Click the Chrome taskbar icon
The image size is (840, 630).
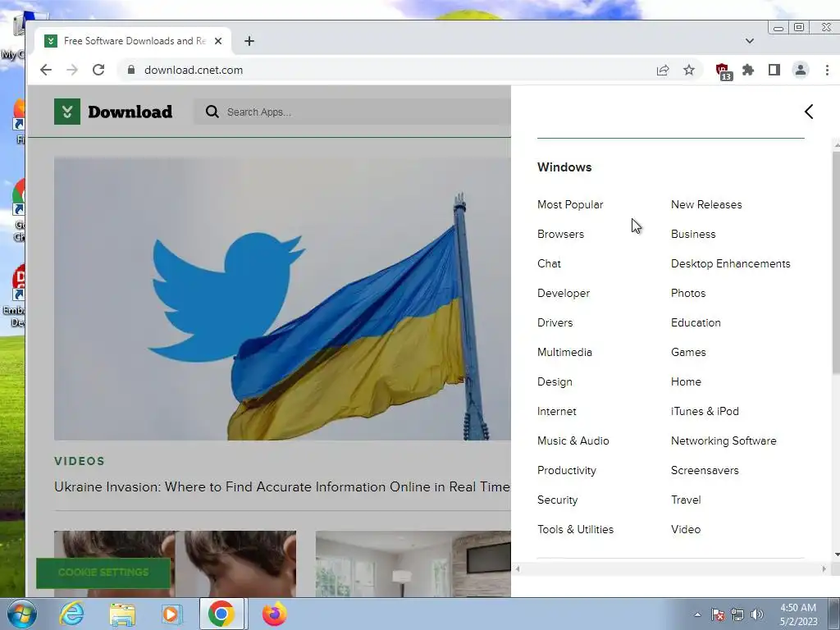point(221,614)
